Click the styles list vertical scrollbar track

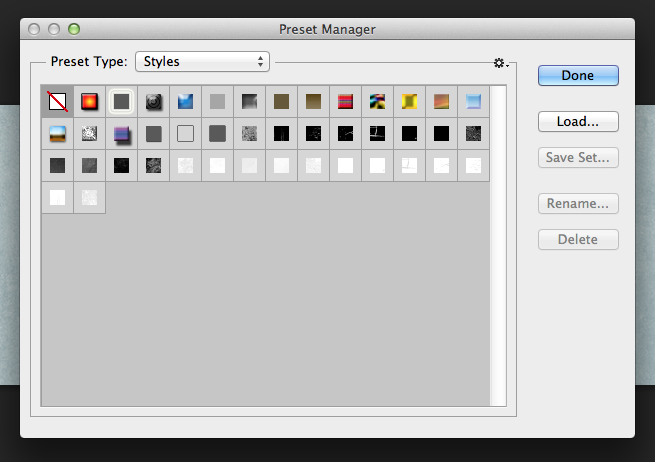pos(498,246)
